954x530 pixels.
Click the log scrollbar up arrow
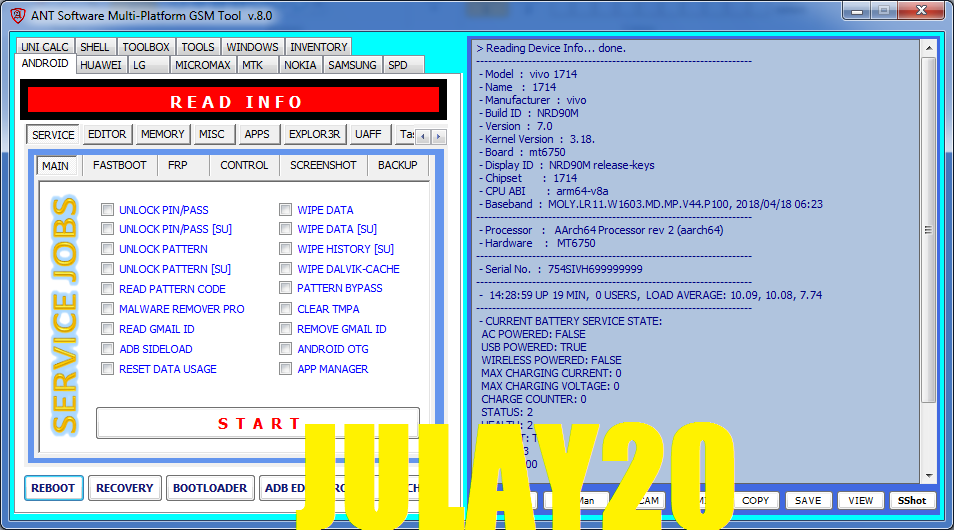click(x=928, y=48)
